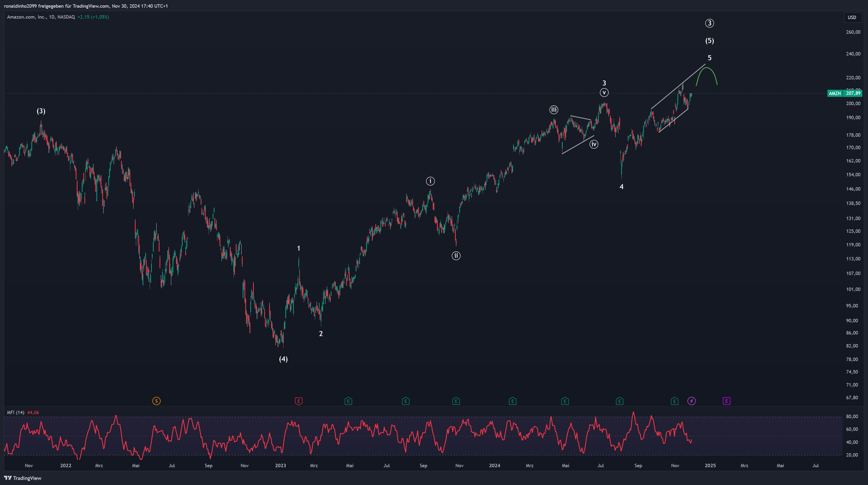Click the red earnings E marker

pyautogui.click(x=299, y=401)
